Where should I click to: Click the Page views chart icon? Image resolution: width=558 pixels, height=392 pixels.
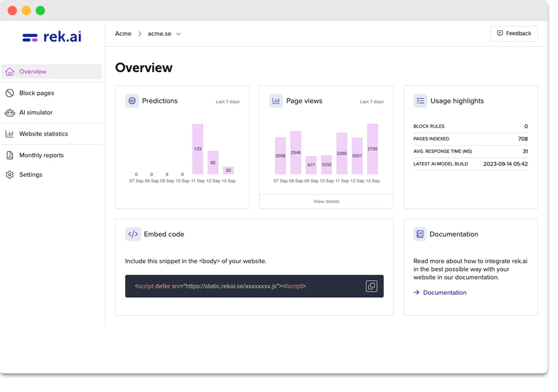276,101
